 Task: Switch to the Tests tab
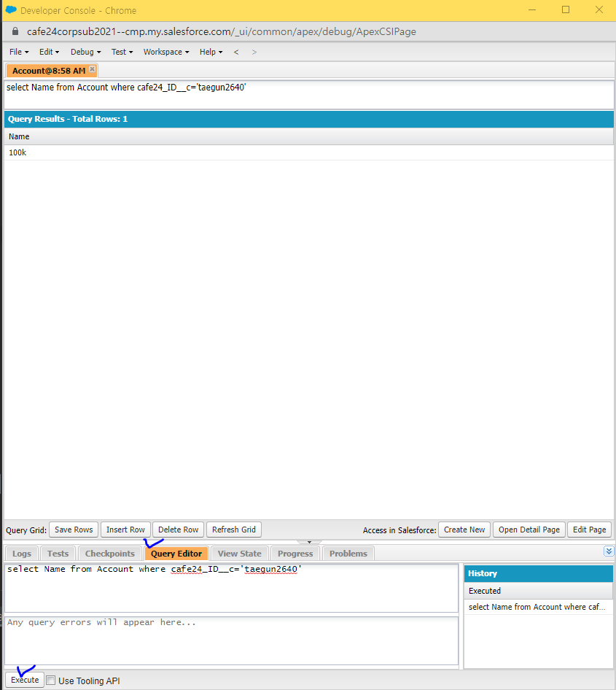[x=58, y=554]
